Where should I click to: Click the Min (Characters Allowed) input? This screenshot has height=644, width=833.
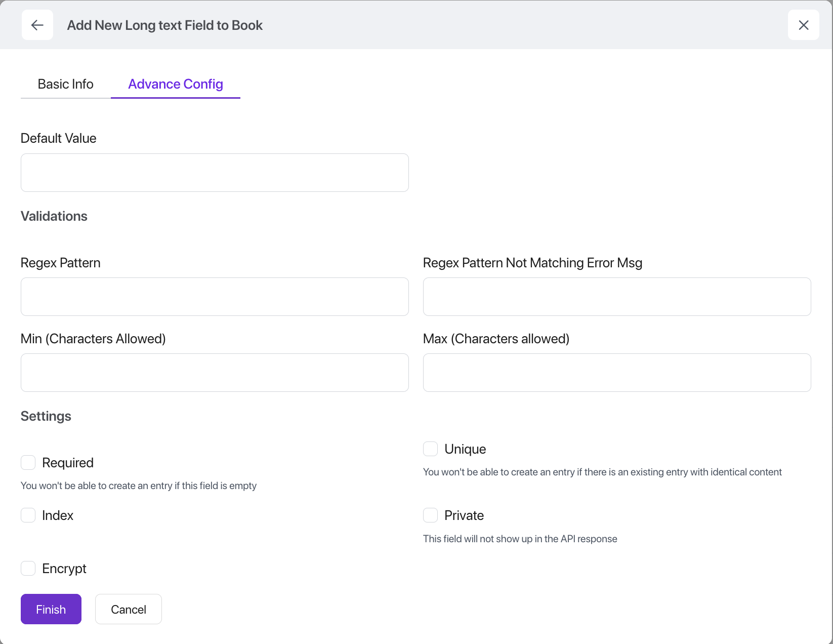215,373
